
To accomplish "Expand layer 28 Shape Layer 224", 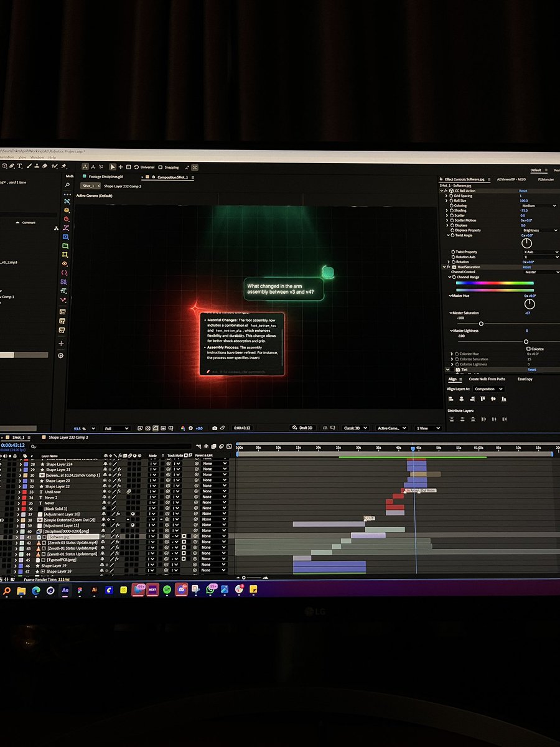I will [x=20, y=464].
